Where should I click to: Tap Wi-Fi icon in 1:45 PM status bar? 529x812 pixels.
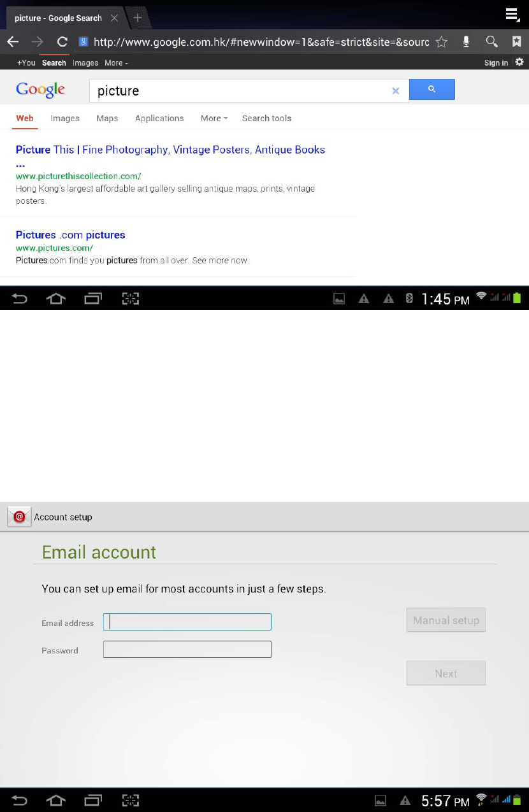tap(481, 296)
